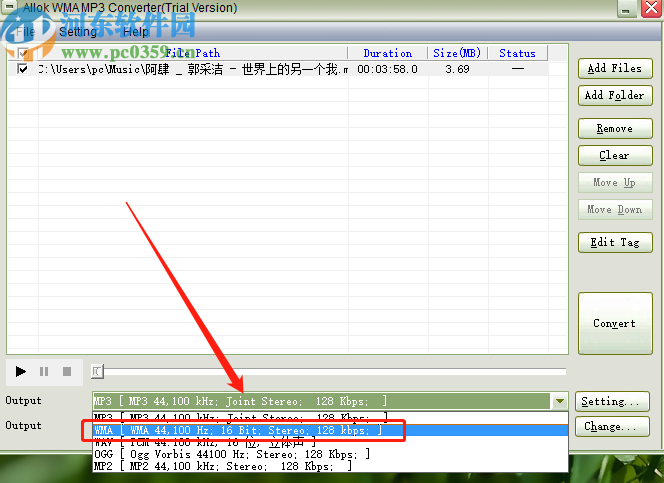The width and height of the screenshot is (664, 483).
Task: Select the WMA 44,100 Hz format option
Action: [x=330, y=430]
